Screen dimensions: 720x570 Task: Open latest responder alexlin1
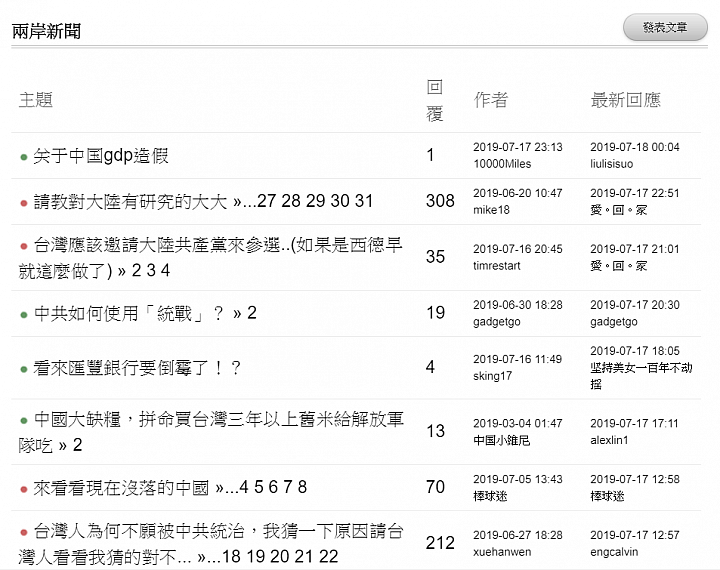pos(609,440)
